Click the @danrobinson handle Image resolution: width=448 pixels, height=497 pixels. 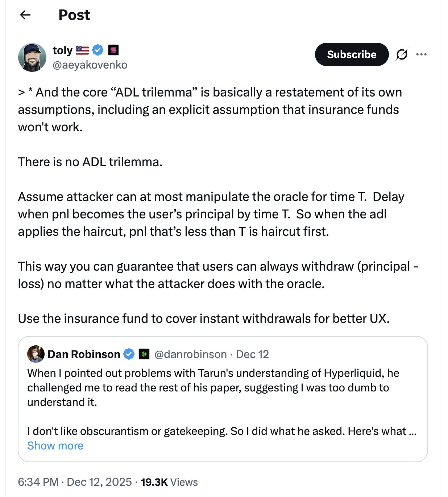tap(190, 354)
